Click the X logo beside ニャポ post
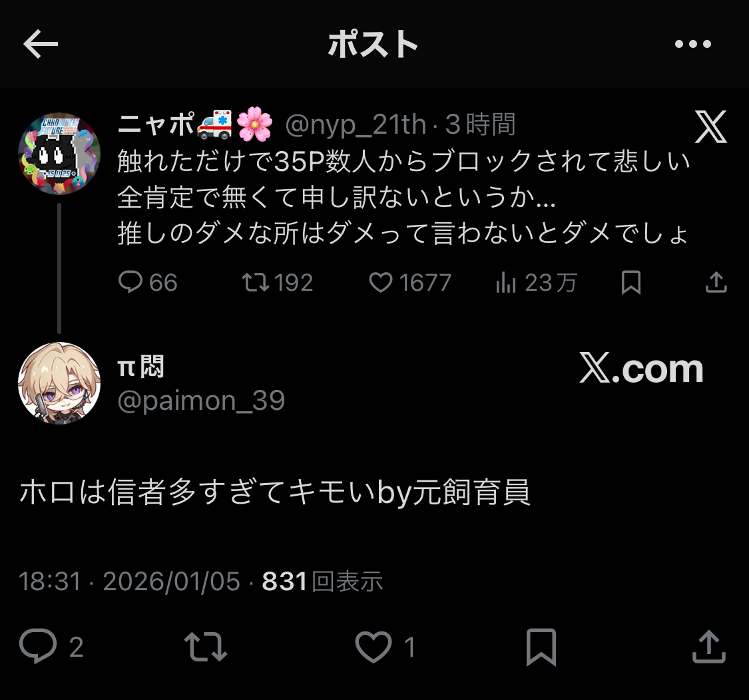 point(711,126)
